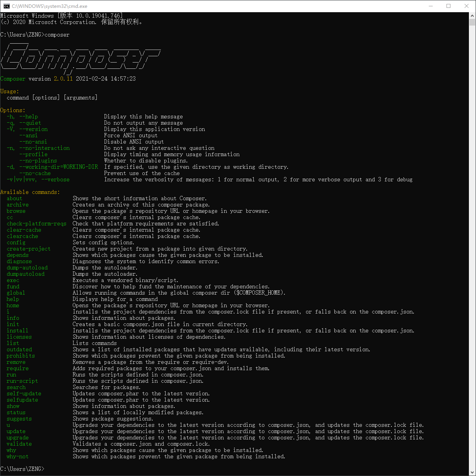
Task: Click the 'Available commands:' heading
Action: point(30,192)
